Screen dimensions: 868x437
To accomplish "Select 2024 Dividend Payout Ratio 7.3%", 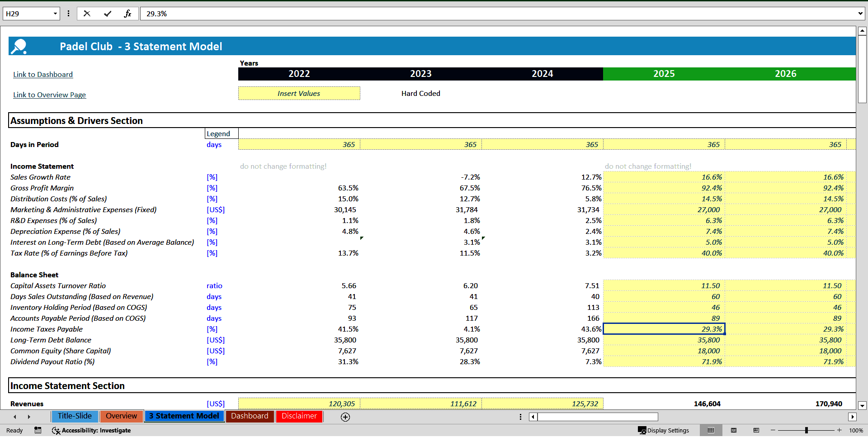I will (x=542, y=361).
